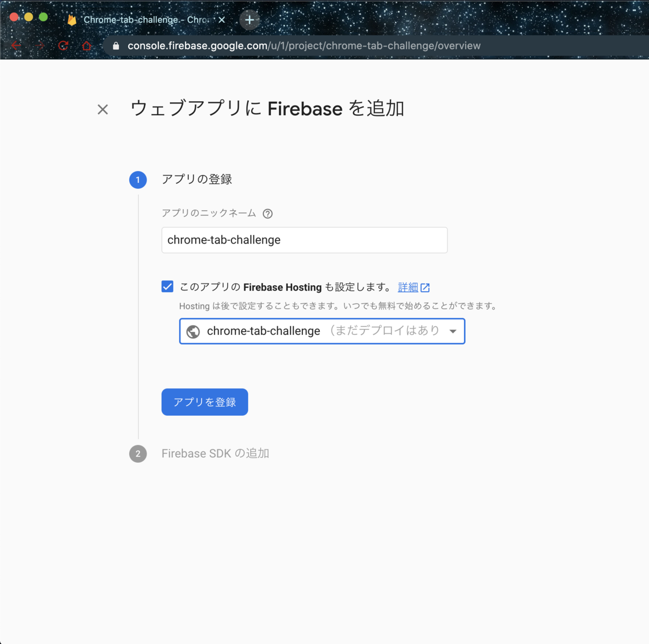Screen dimensions: 649x644
Task: Close the add Firebase dialog with X
Action: point(103,109)
